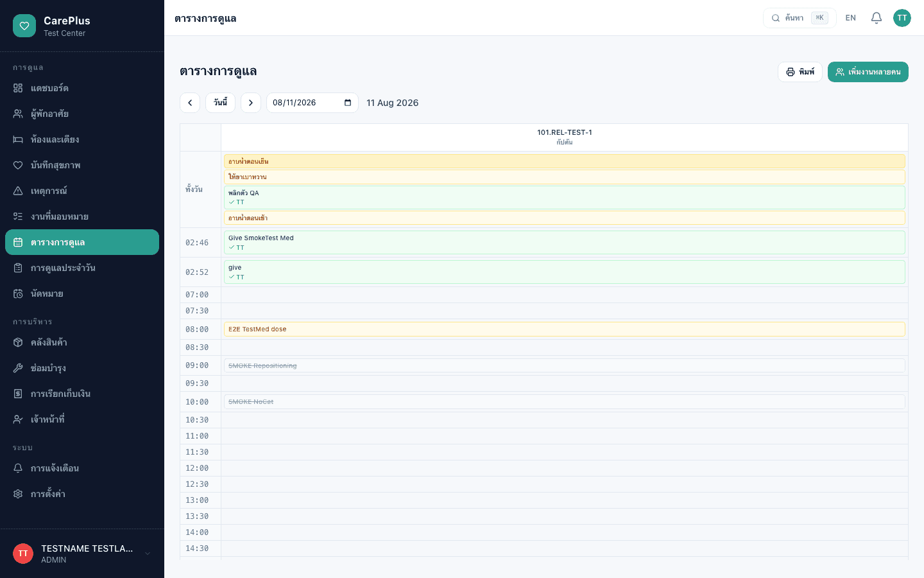Focus the ค้นหา search box
The width and height of the screenshot is (924, 578).
point(800,18)
